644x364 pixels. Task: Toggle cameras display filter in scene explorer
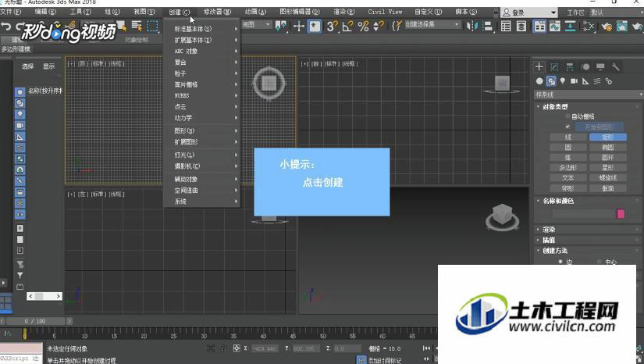point(20,125)
